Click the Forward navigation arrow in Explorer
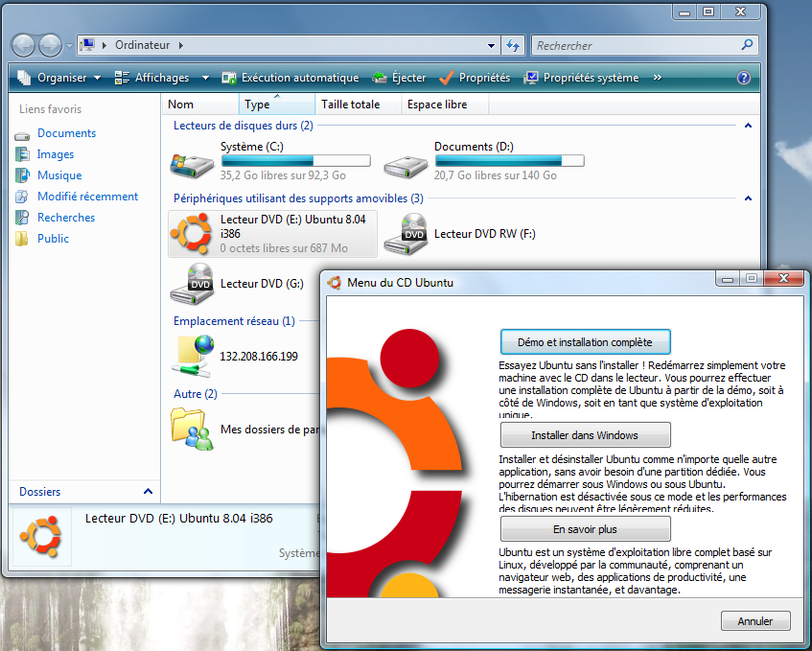This screenshot has width=812, height=651. (50, 46)
